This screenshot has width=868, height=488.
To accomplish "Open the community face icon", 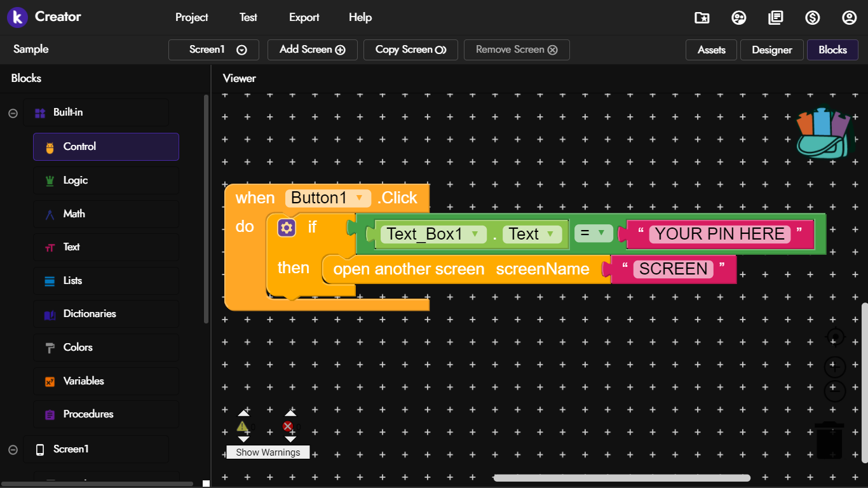I will (738, 18).
